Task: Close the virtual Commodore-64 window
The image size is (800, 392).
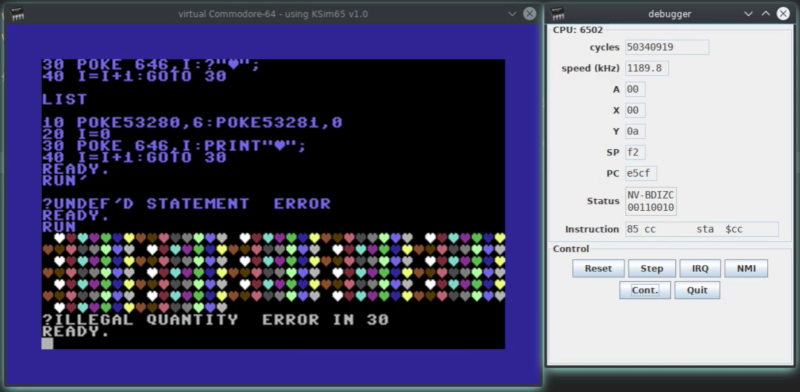Action: (x=530, y=14)
